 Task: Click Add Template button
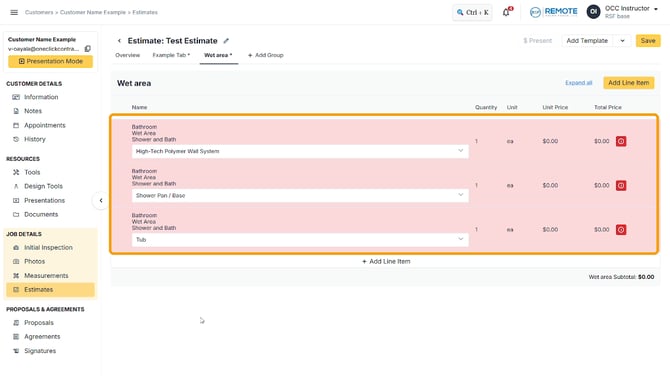click(x=587, y=41)
